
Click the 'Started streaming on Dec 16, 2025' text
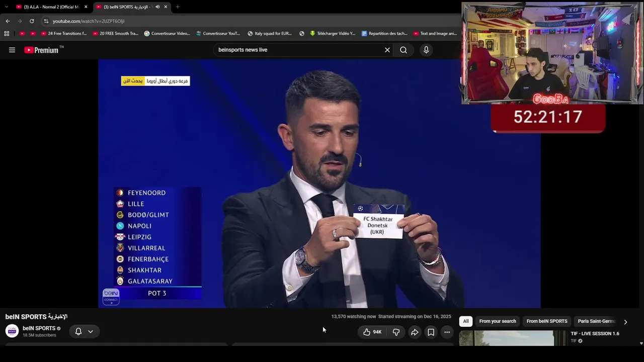coord(415,317)
